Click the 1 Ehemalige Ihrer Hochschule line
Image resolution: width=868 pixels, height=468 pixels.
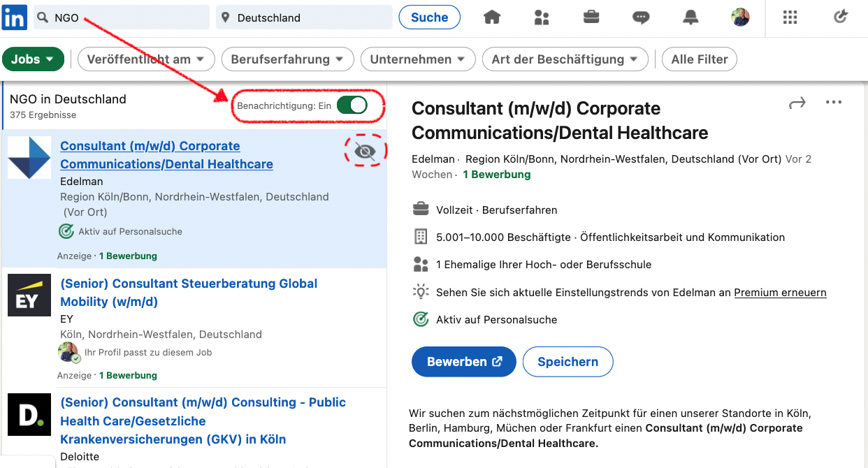[544, 265]
